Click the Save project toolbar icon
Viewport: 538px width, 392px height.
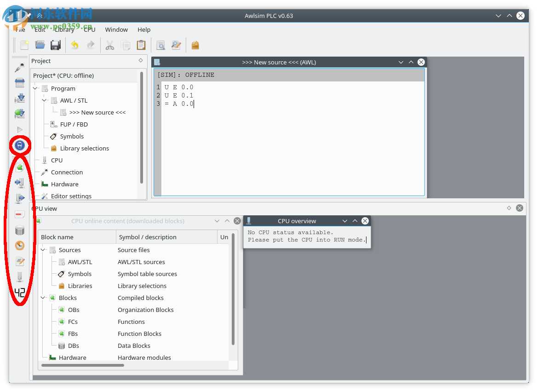[55, 45]
